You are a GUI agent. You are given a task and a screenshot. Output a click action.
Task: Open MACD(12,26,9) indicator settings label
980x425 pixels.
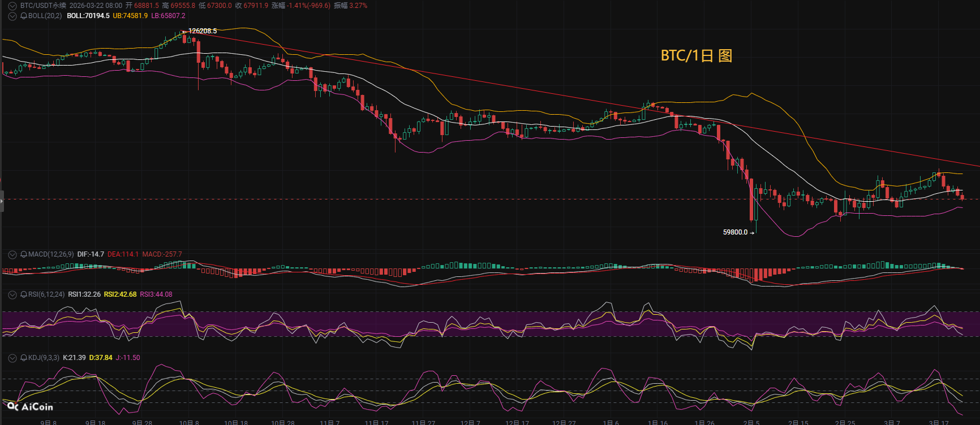tap(51, 254)
